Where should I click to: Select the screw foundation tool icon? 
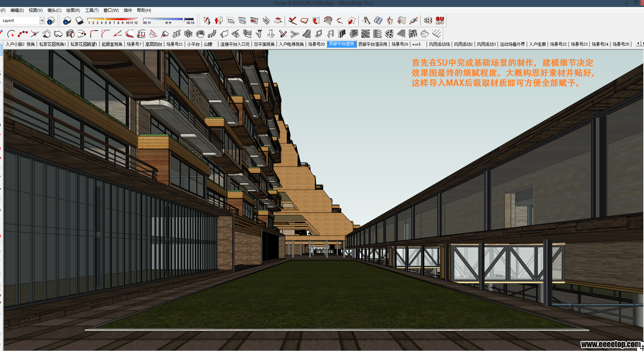tap(259, 34)
